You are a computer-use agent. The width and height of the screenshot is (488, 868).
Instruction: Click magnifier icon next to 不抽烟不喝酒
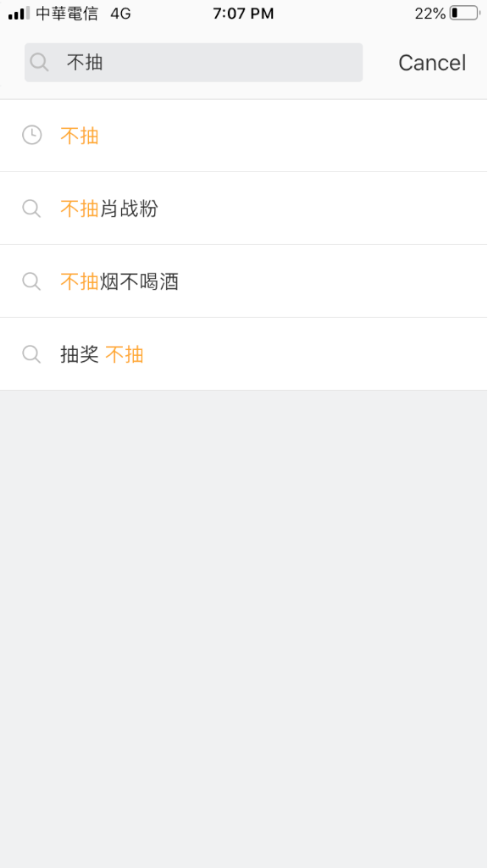(31, 281)
